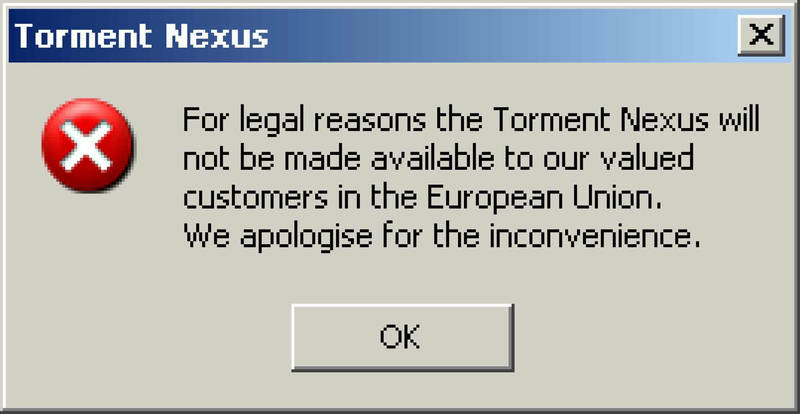Click the 'customers in the European Union' line
800x414 pixels.
[422, 198]
